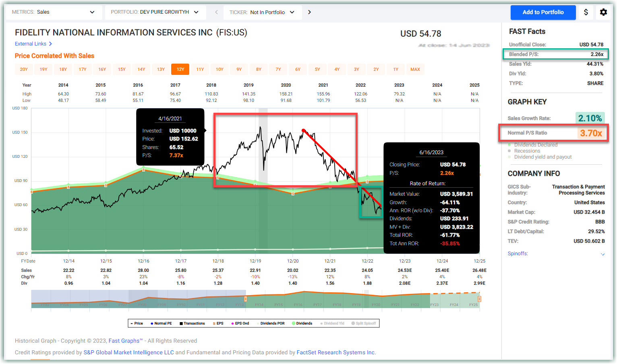Select the MAX time range tab
617x364 pixels.
point(415,69)
